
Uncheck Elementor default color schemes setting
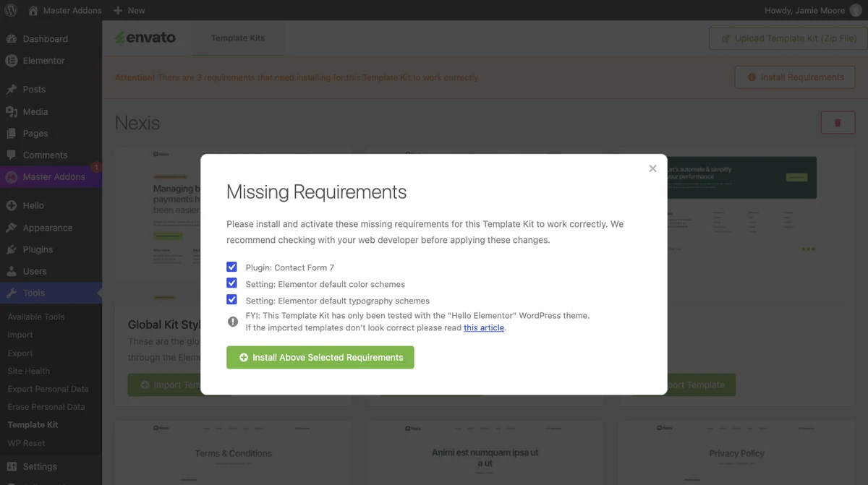click(x=231, y=283)
